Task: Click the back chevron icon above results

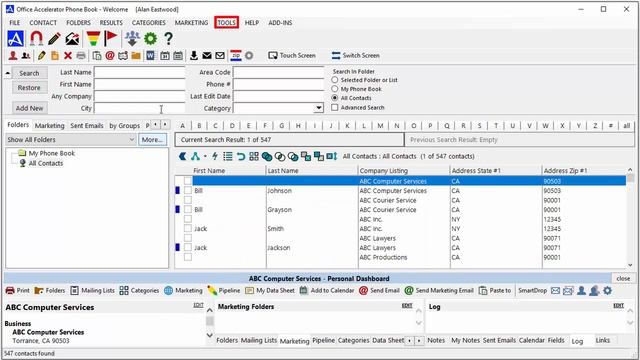Action: [183, 156]
